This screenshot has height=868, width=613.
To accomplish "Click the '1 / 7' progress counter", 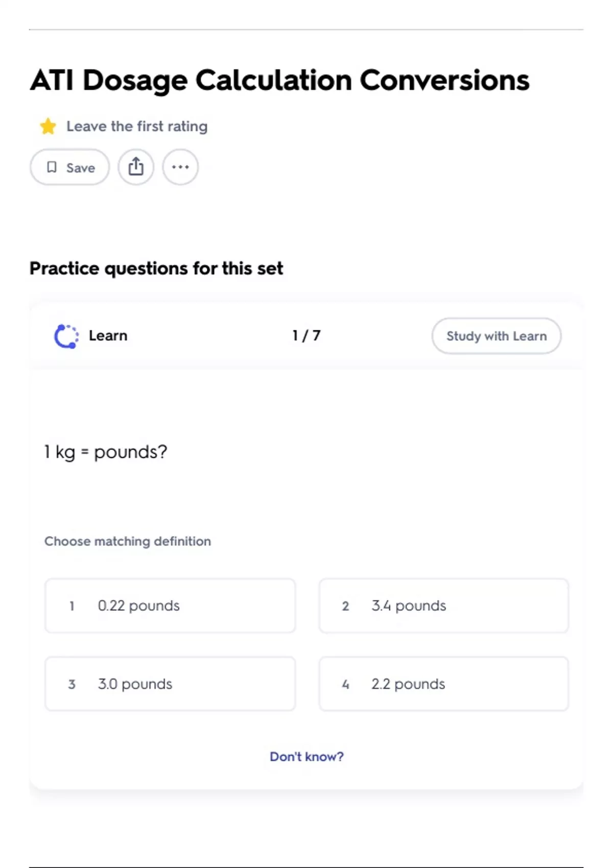I will (x=306, y=335).
